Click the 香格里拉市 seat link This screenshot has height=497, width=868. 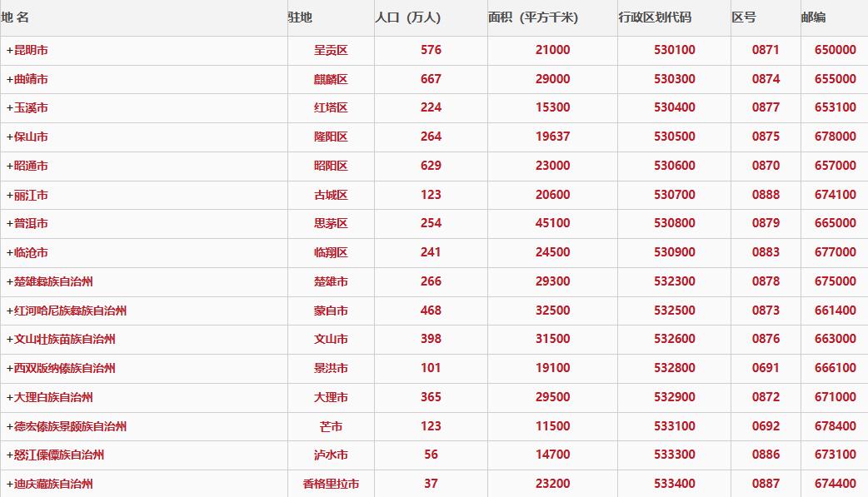[331, 484]
